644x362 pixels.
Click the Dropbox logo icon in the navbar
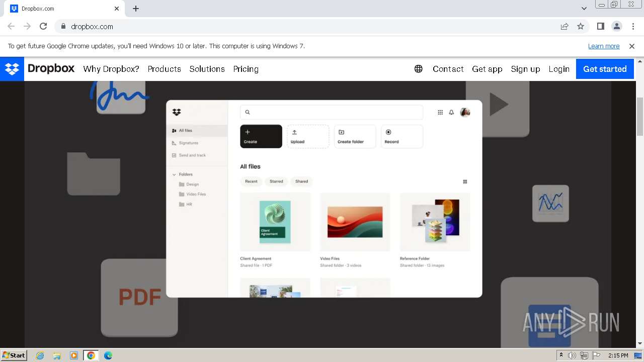coord(12,69)
